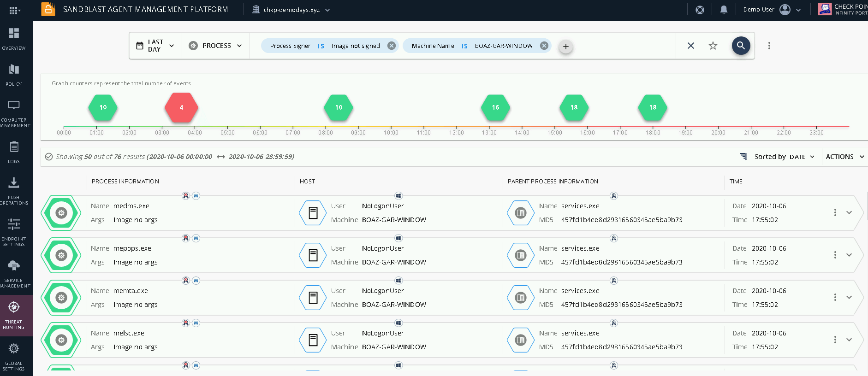Click the hexagon marker near 01:00
The width and height of the screenshot is (868, 376).
click(x=103, y=107)
